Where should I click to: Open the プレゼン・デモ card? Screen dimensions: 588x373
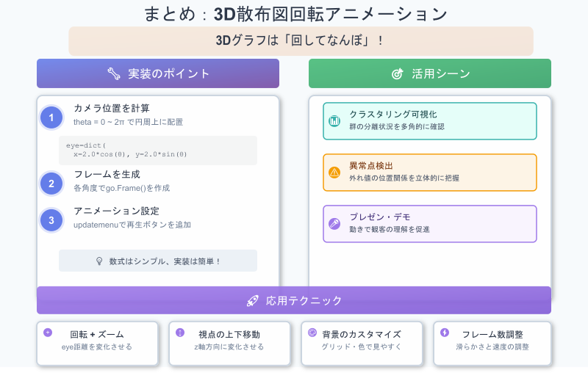430,223
